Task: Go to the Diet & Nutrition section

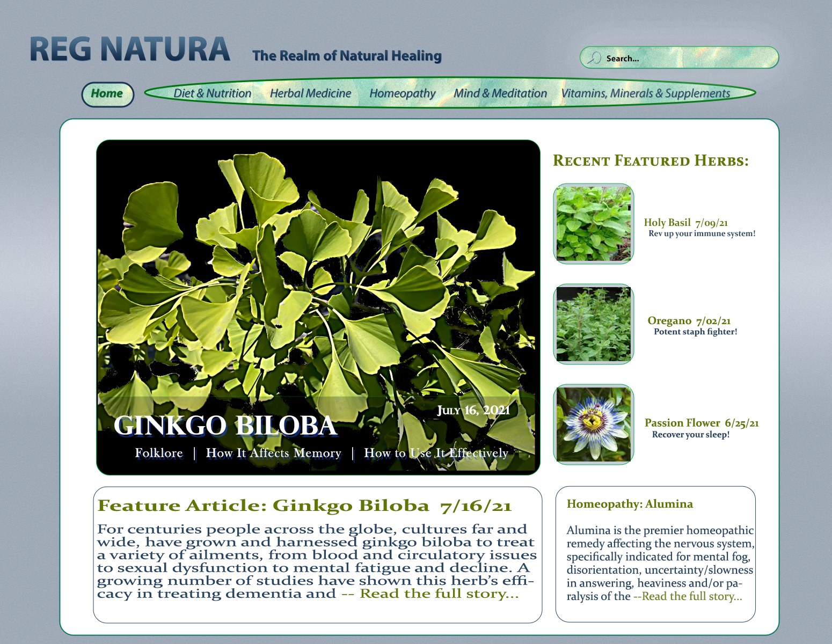Action: click(x=212, y=93)
